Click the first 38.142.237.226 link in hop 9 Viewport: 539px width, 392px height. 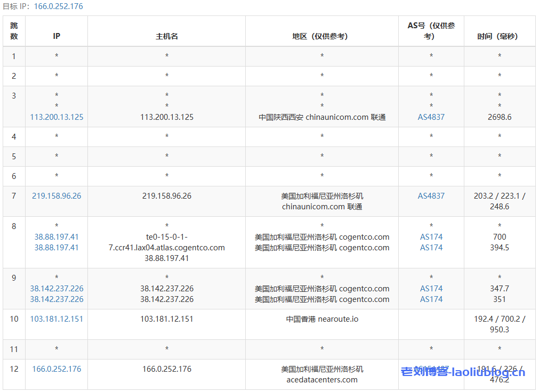pyautogui.click(x=57, y=289)
